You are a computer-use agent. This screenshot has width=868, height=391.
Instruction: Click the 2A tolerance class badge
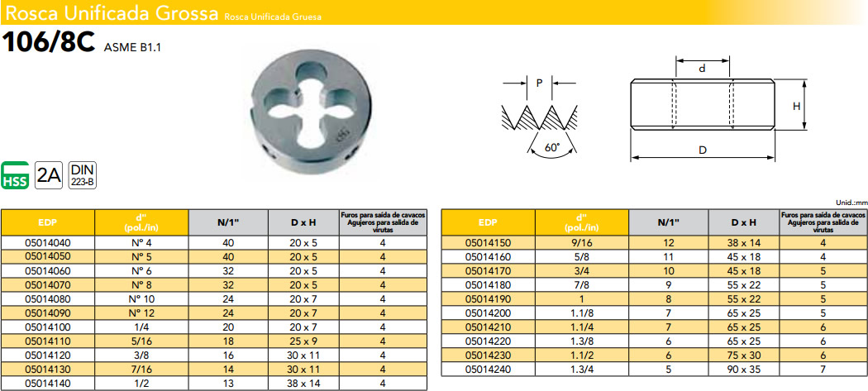coord(49,174)
